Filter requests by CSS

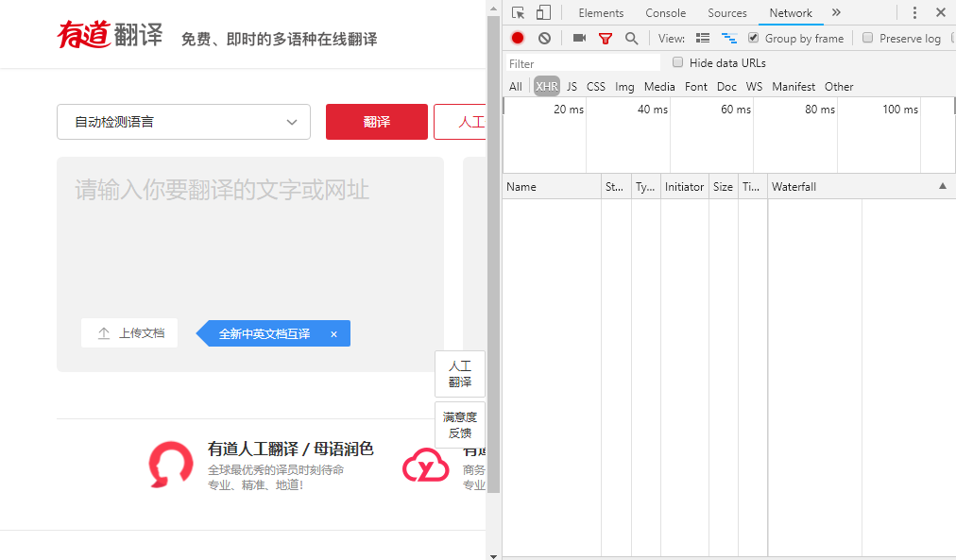(x=596, y=87)
